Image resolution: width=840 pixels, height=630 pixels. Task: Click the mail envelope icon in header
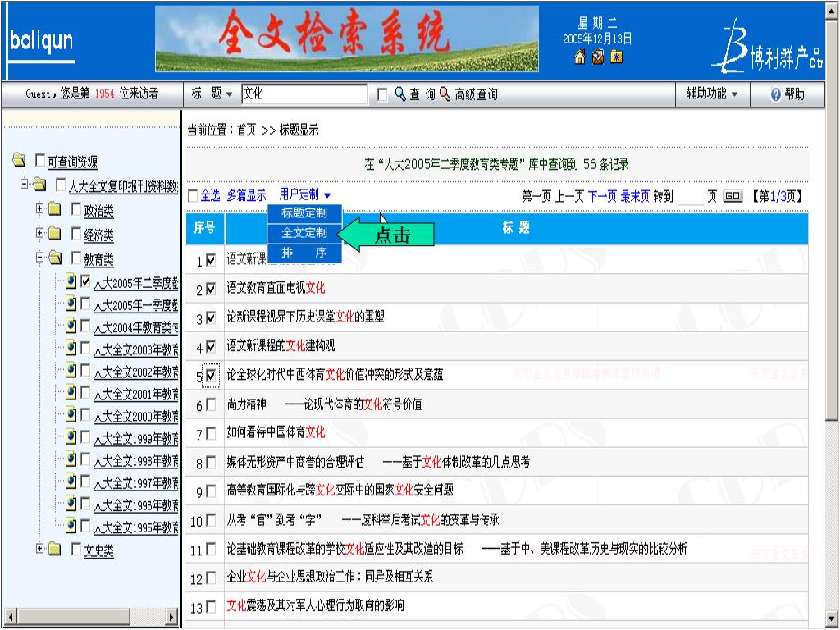[x=598, y=57]
